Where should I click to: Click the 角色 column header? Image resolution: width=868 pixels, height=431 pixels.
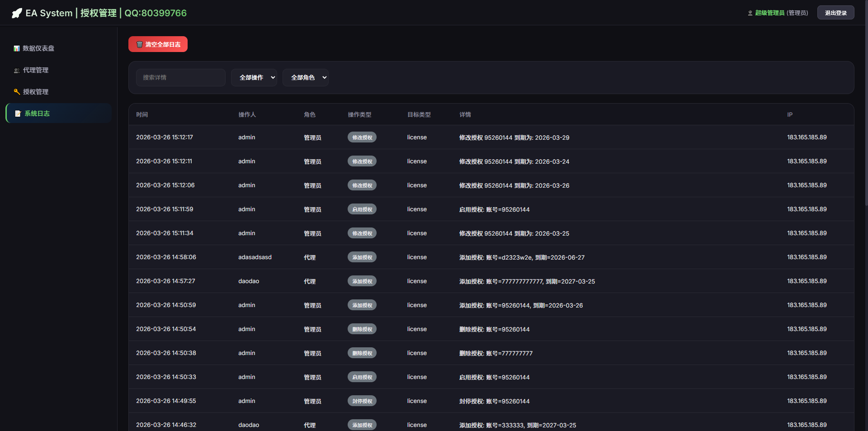tap(310, 114)
